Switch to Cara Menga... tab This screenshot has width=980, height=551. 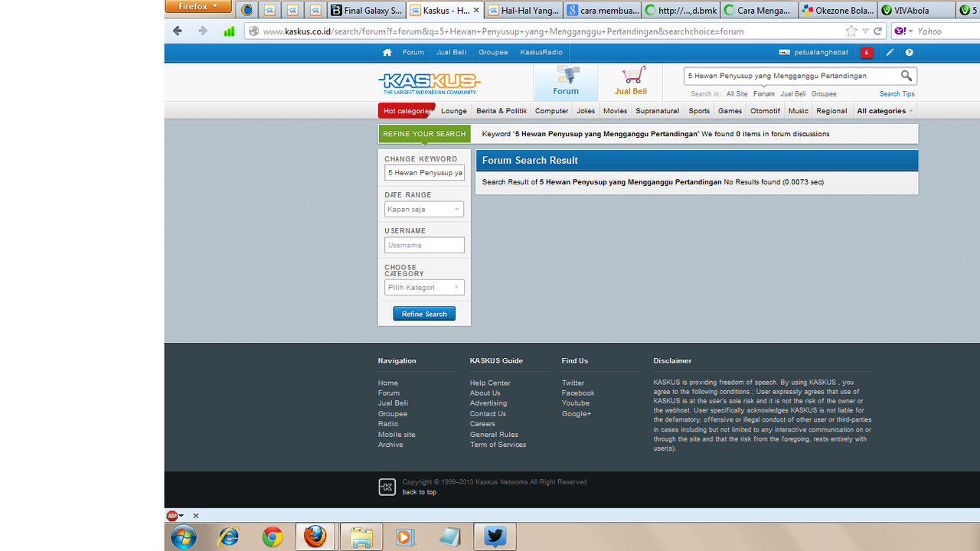coord(759,10)
